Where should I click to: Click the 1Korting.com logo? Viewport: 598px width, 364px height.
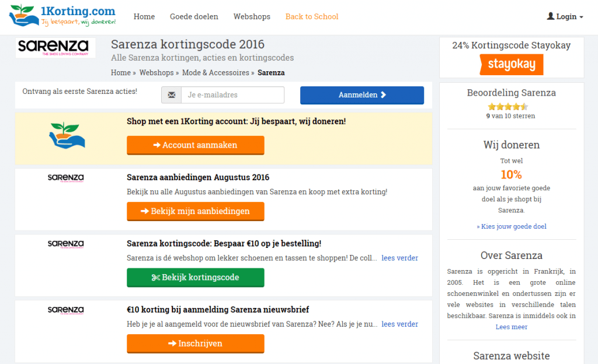(62, 16)
